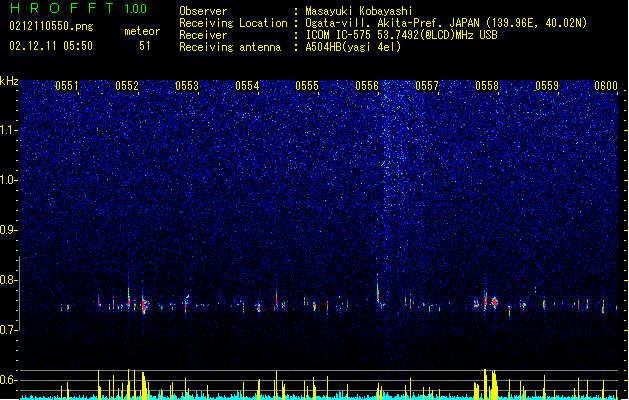Click the Observer label

tap(203, 11)
